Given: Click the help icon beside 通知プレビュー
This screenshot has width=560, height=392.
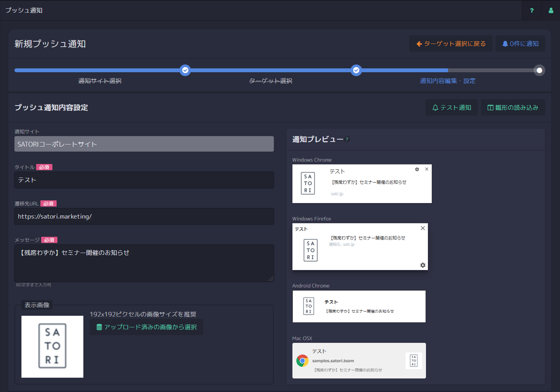Looking at the screenshot, I should pyautogui.click(x=347, y=140).
